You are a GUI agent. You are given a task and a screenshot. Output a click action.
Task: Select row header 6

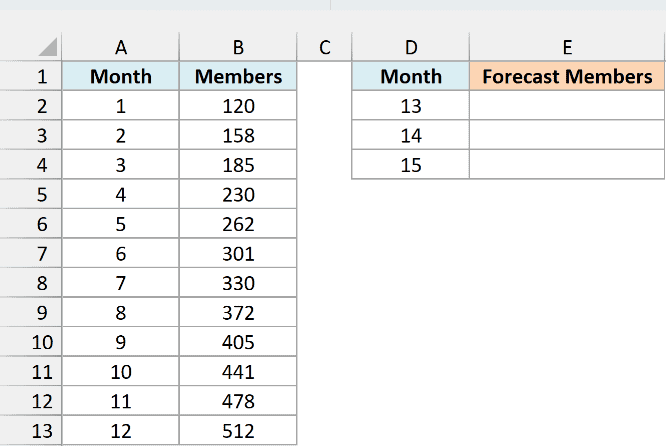[x=31, y=223]
